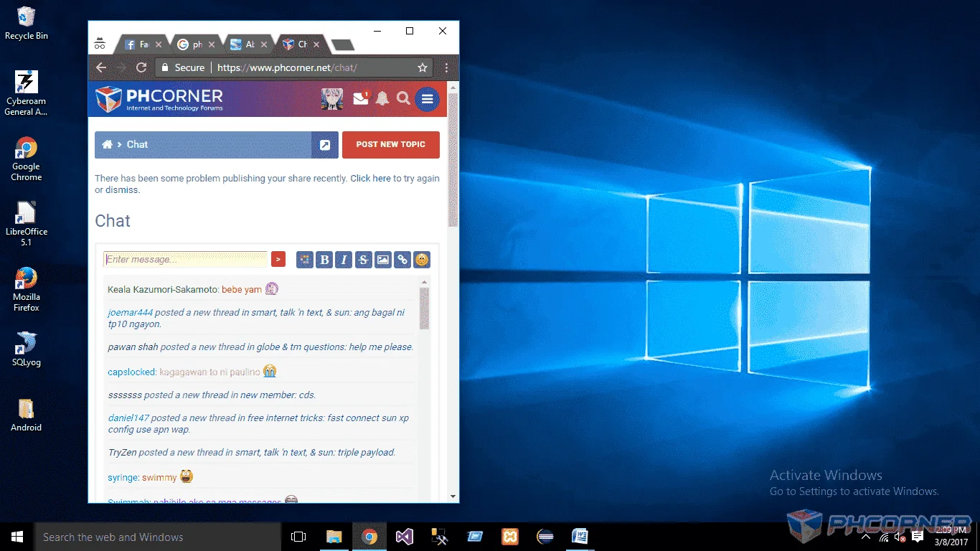Open the smilies picker in chat
The width and height of the screenshot is (980, 551).
click(422, 260)
